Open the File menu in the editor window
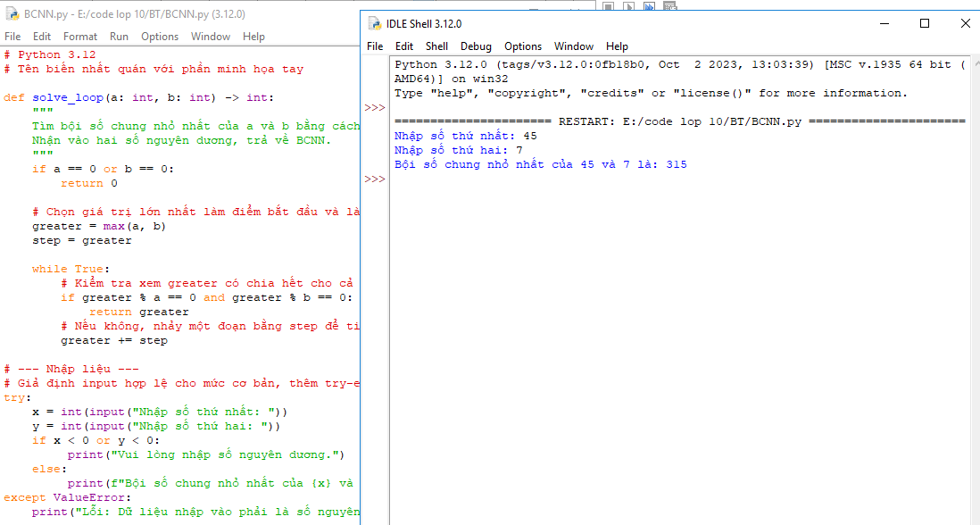 coord(12,37)
